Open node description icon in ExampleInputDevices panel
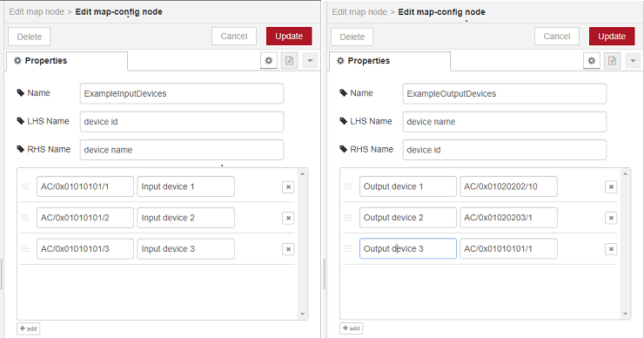 tap(290, 61)
